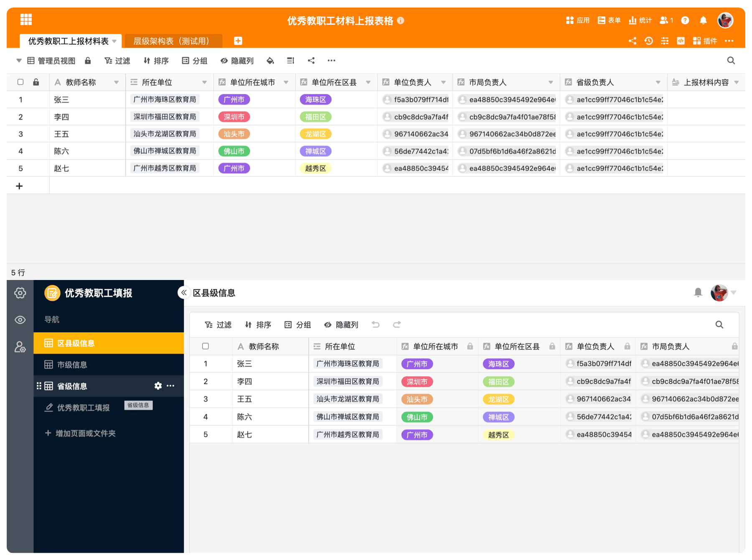Open settings gear for 省级信息 page
The image size is (752, 560).
[x=158, y=386]
